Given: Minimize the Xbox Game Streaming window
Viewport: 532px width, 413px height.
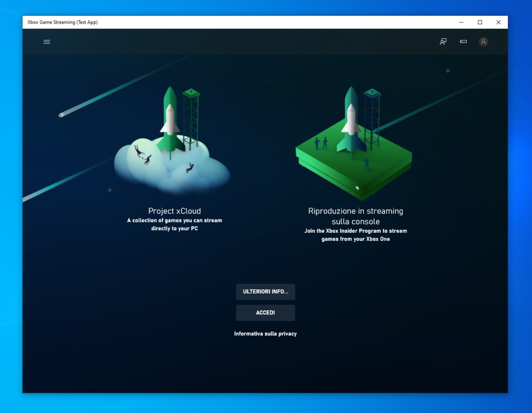Looking at the screenshot, I should click(x=461, y=22).
